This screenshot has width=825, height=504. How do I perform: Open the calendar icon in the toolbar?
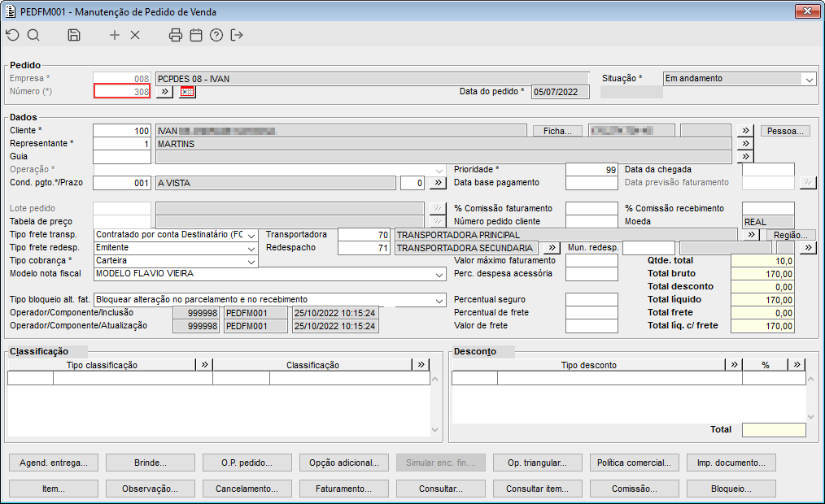[x=195, y=35]
